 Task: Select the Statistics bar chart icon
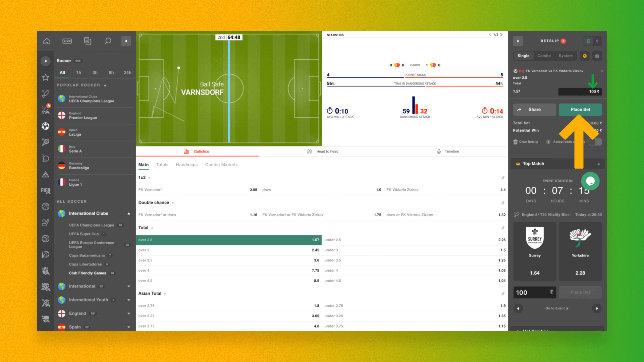pos(186,151)
